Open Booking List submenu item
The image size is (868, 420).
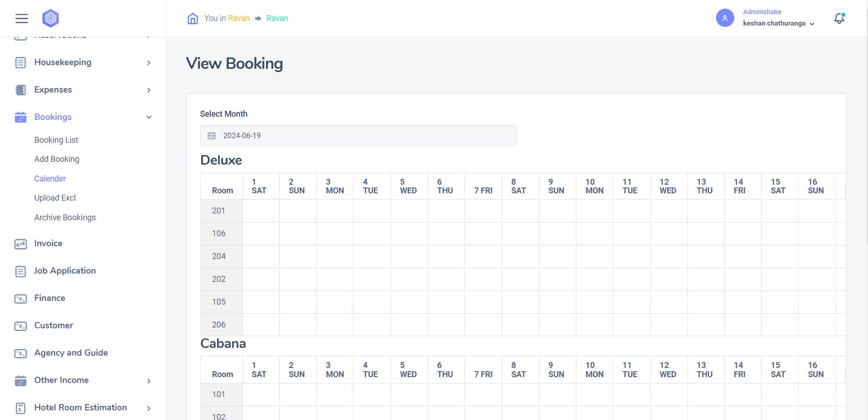tap(56, 140)
